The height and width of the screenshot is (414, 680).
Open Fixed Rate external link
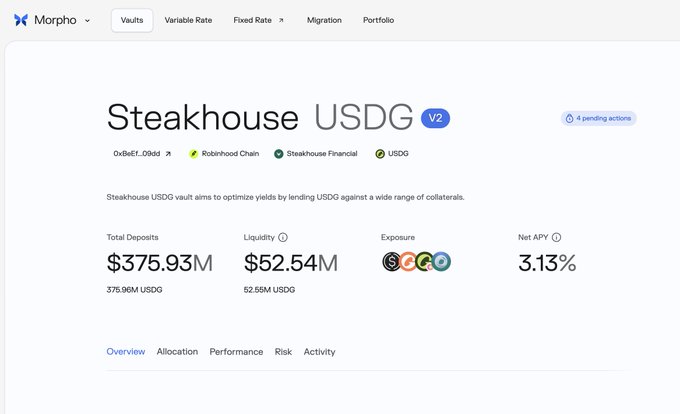click(x=258, y=20)
